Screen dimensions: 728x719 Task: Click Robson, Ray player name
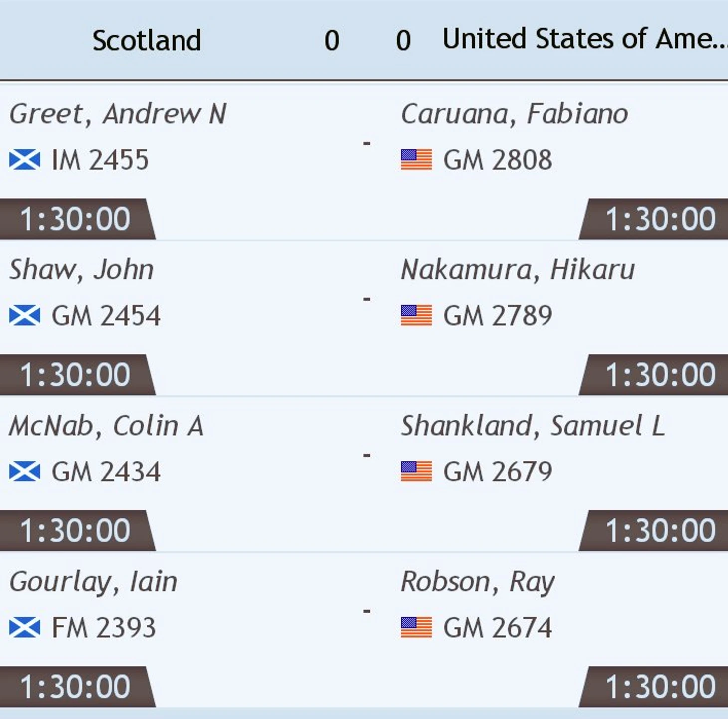tap(478, 582)
